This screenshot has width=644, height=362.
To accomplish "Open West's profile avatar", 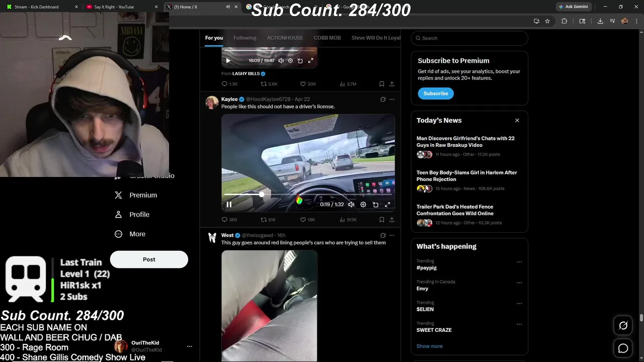I will point(212,238).
